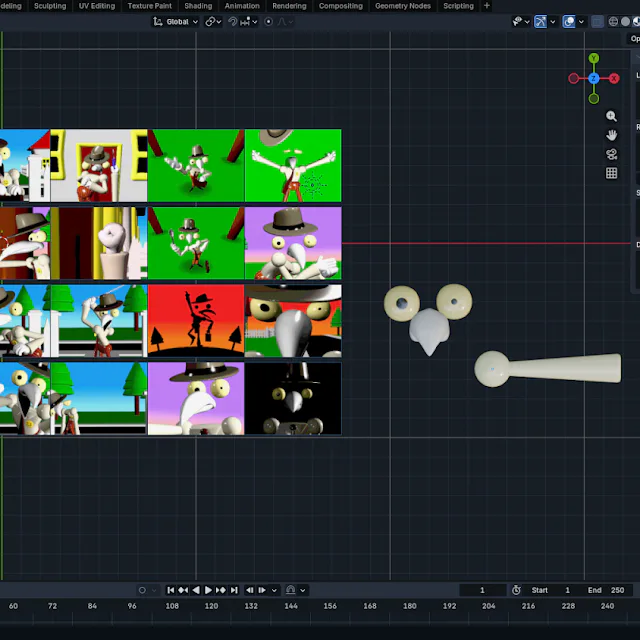Toggle show overlays button
The image size is (640, 640).
tap(569, 22)
